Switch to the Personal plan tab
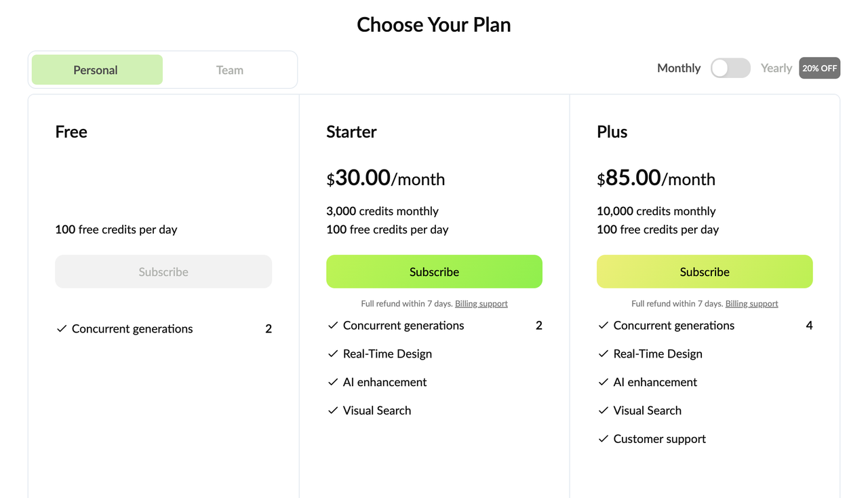This screenshot has width=868, height=498. point(97,70)
